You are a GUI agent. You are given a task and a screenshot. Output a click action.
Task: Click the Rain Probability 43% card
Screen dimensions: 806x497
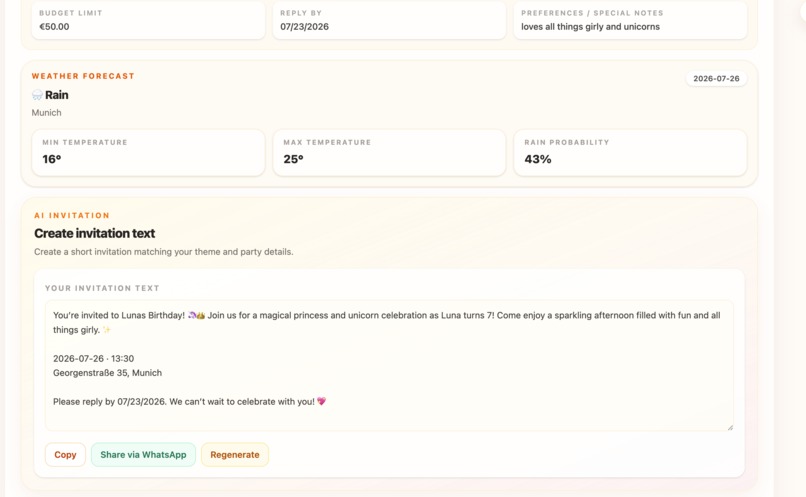(x=630, y=153)
